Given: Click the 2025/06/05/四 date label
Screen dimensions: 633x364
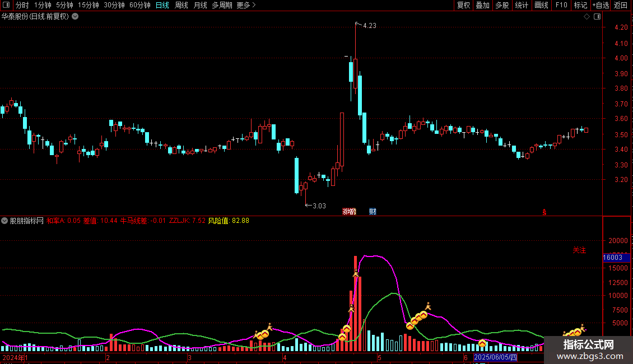Looking at the screenshot, I should [495, 357].
